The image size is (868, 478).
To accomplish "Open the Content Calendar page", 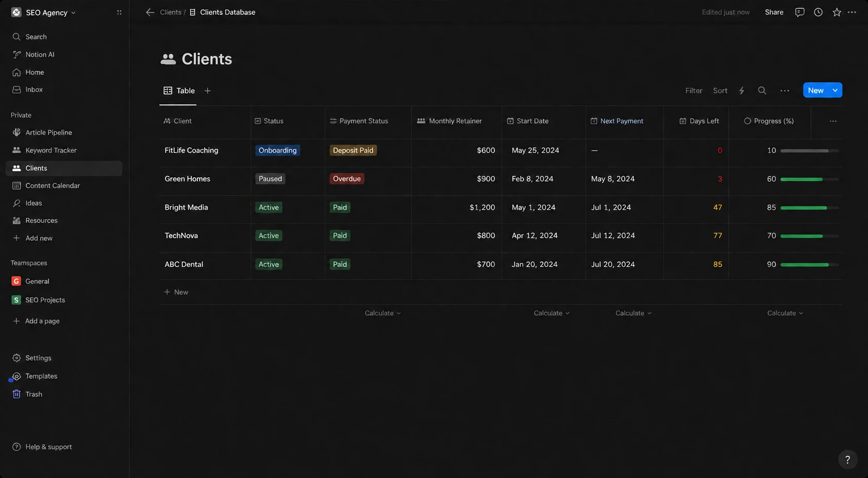I will coord(64,186).
